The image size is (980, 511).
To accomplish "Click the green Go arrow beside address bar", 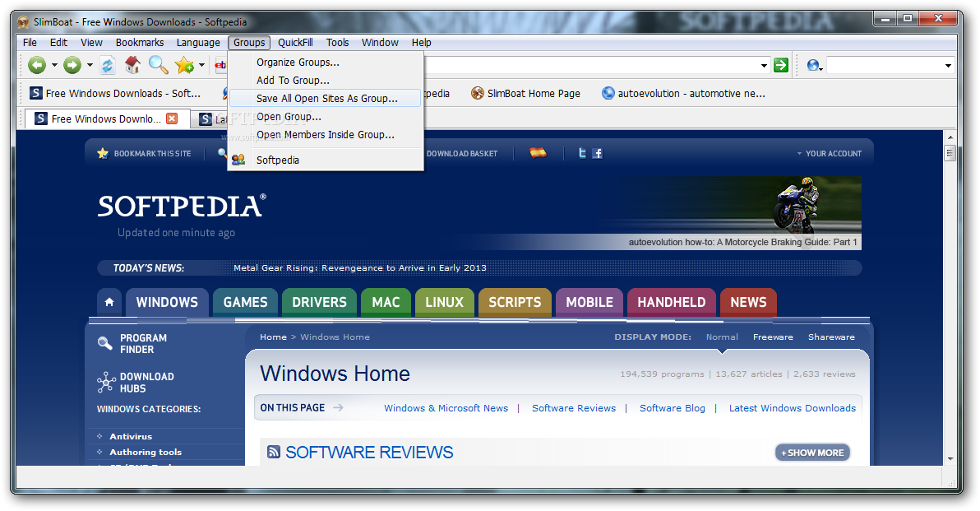I will tap(781, 65).
